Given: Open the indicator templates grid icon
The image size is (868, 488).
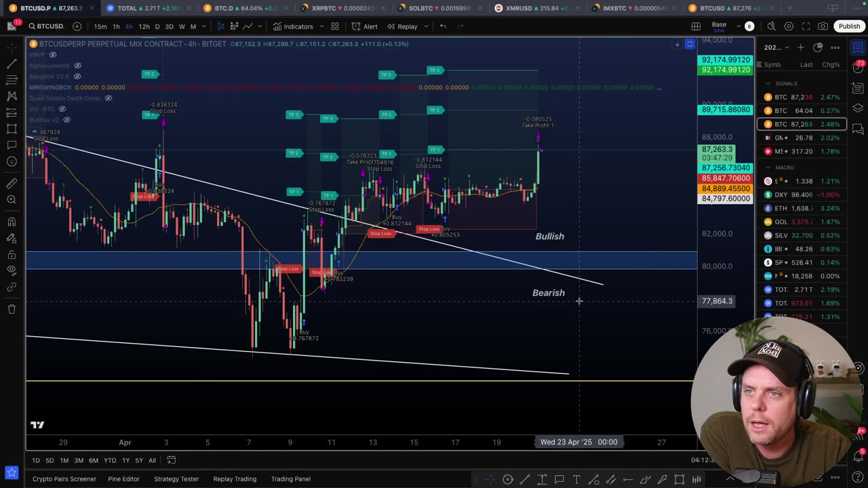Looking at the screenshot, I should tap(335, 26).
